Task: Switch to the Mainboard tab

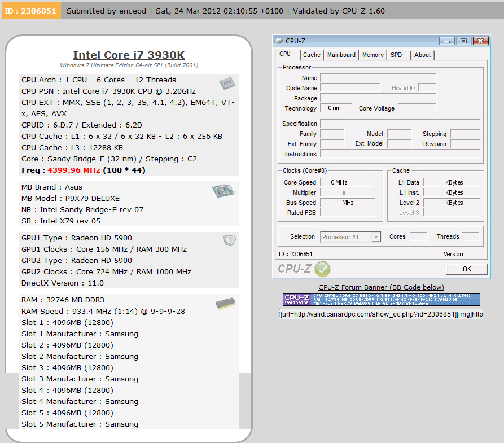Action: click(341, 55)
